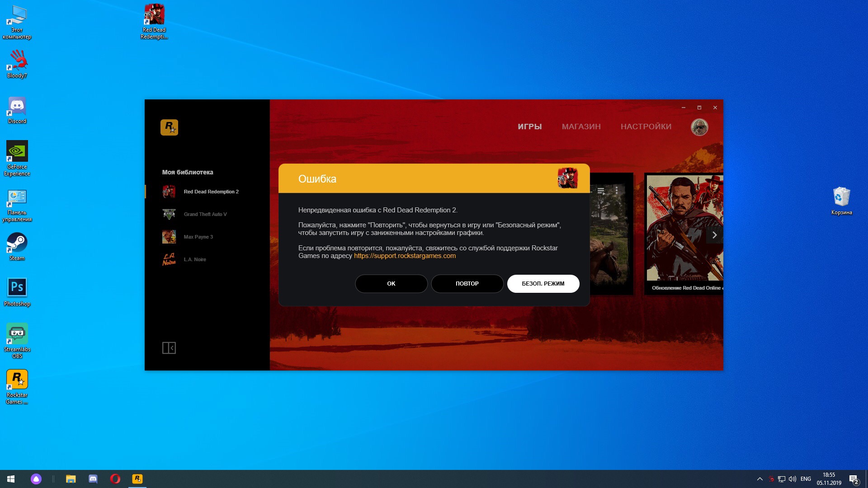Click the Opera browser taskbar icon
The image size is (868, 488).
click(x=115, y=479)
